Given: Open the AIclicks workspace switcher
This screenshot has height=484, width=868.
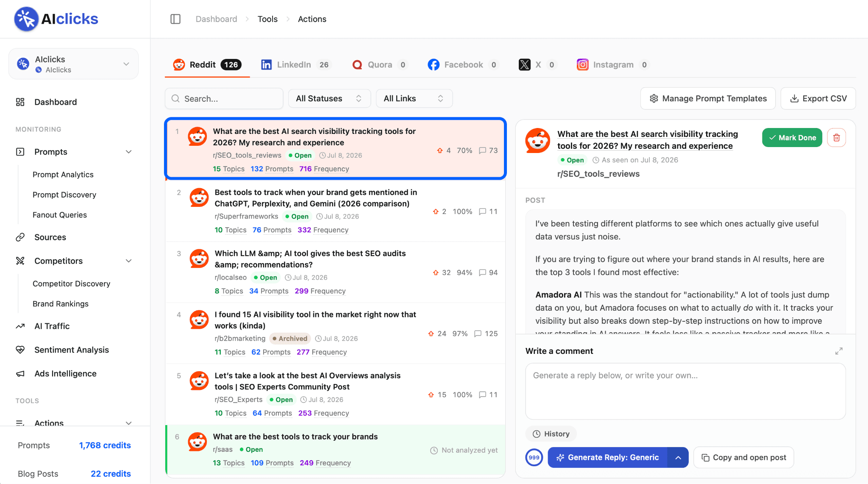Looking at the screenshot, I should pos(73,64).
